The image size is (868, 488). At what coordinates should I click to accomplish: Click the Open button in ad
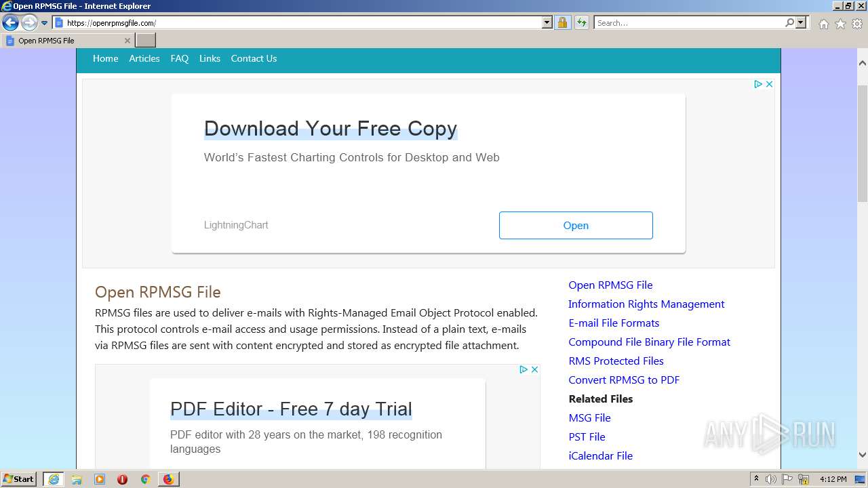pyautogui.click(x=576, y=225)
